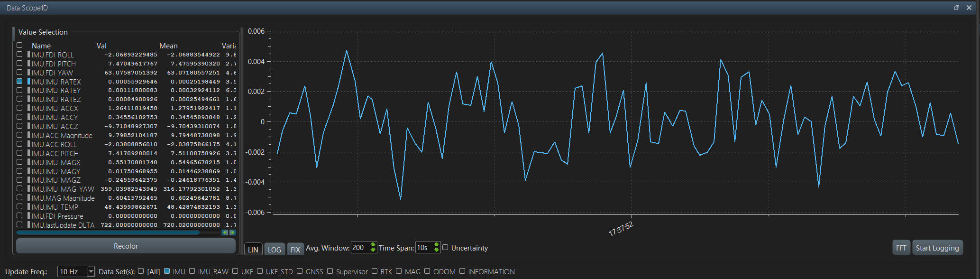Click the color bar next to IMU.FDI YAW
Image resolution: width=980 pixels, height=279 pixels.
28,72
